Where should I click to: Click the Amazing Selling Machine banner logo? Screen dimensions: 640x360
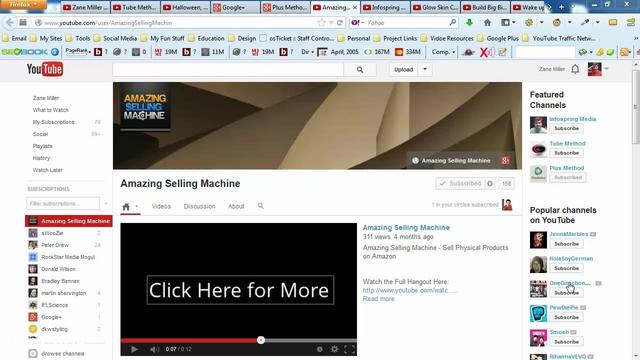tap(145, 107)
